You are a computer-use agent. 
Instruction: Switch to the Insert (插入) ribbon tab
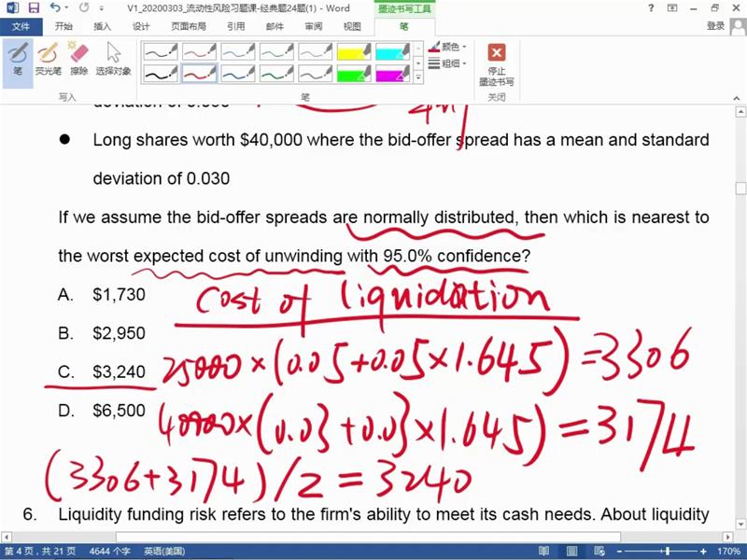103,26
